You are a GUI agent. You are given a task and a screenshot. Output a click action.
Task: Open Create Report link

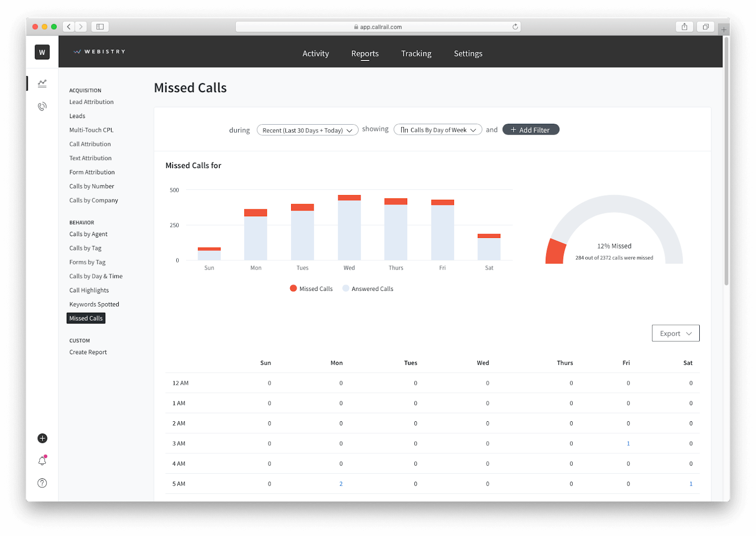(x=88, y=352)
